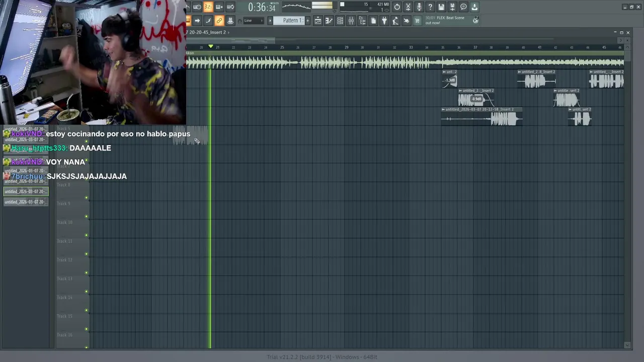Click the touch controllers hand icon
This screenshot has width=644, height=362.
(407, 21)
